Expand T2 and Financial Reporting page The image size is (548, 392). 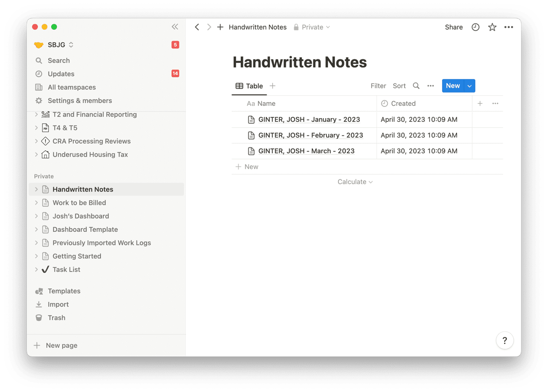click(x=37, y=115)
